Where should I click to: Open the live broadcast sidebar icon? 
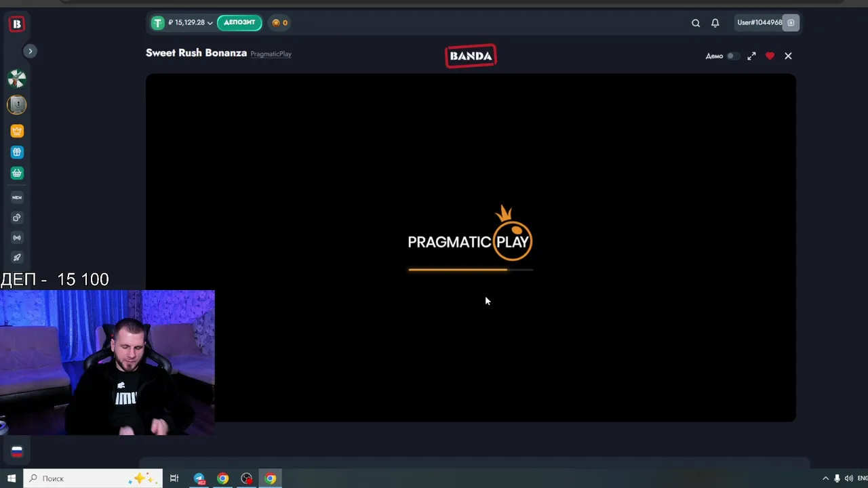click(17, 238)
